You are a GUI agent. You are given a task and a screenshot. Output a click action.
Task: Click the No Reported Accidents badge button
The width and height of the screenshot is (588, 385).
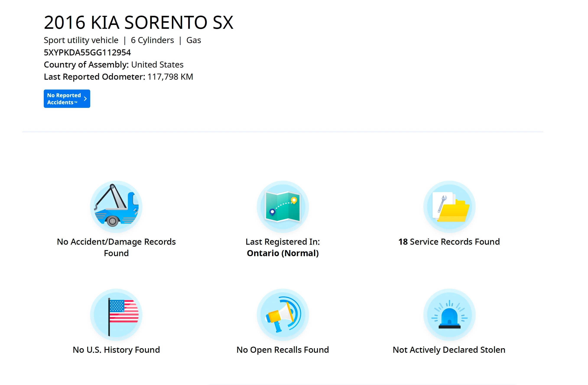(x=67, y=99)
